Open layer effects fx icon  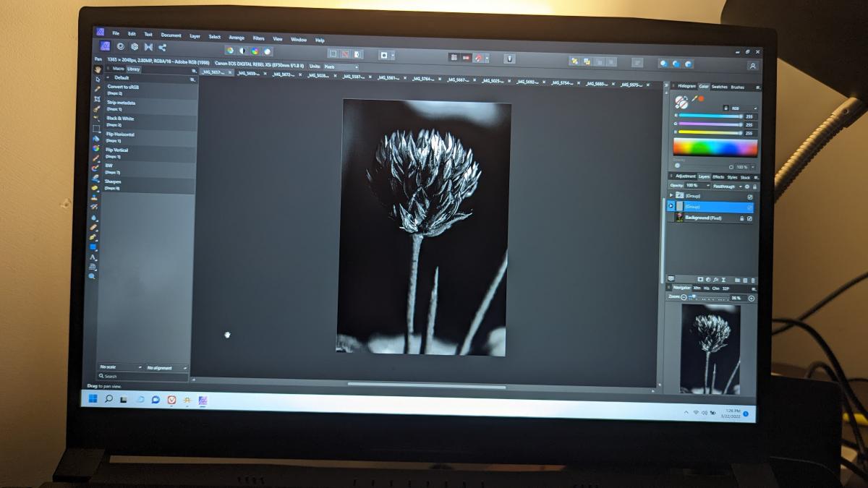(715, 280)
